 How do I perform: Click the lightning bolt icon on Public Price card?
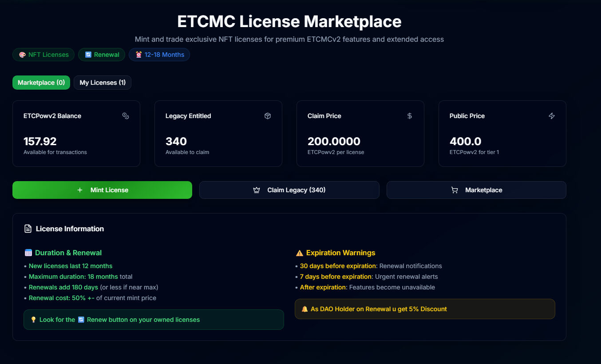[552, 116]
